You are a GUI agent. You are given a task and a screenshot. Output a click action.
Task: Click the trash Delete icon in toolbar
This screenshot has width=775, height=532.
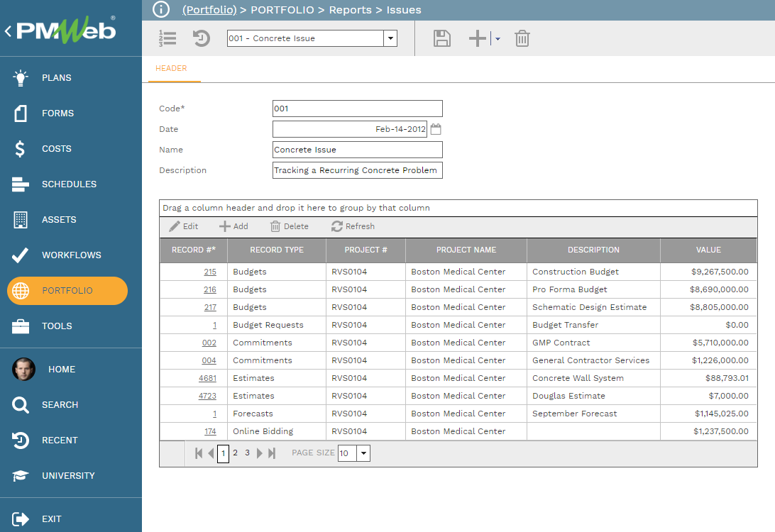(522, 38)
